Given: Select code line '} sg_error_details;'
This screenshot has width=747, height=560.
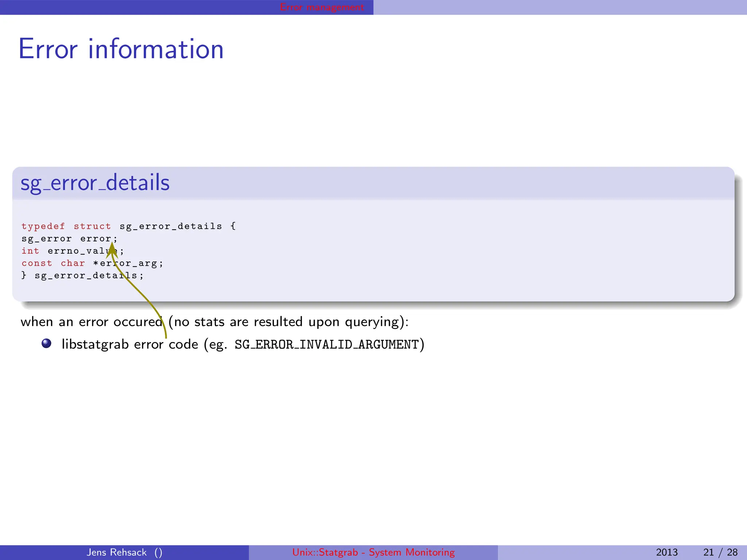Looking at the screenshot, I should tap(82, 276).
